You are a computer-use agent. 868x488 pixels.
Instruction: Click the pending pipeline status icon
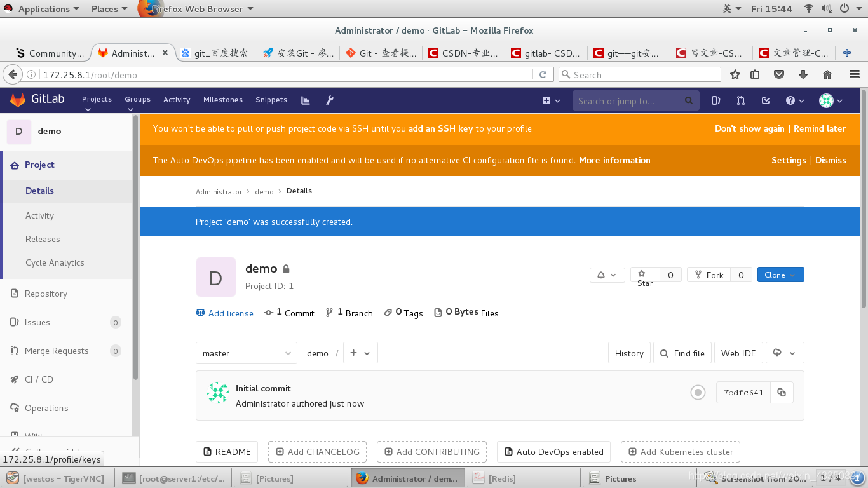(x=698, y=393)
